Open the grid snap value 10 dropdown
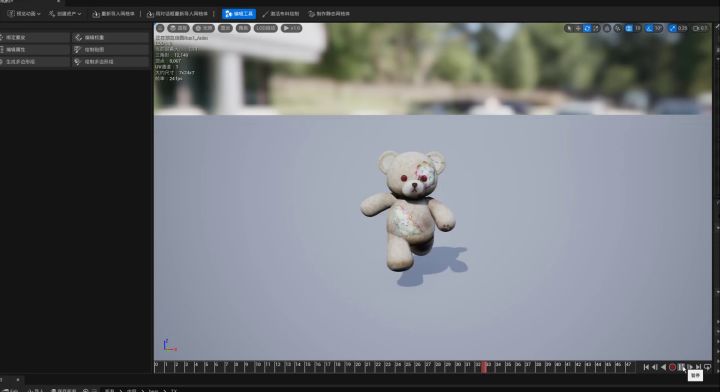This screenshot has width=720, height=392. [637, 28]
